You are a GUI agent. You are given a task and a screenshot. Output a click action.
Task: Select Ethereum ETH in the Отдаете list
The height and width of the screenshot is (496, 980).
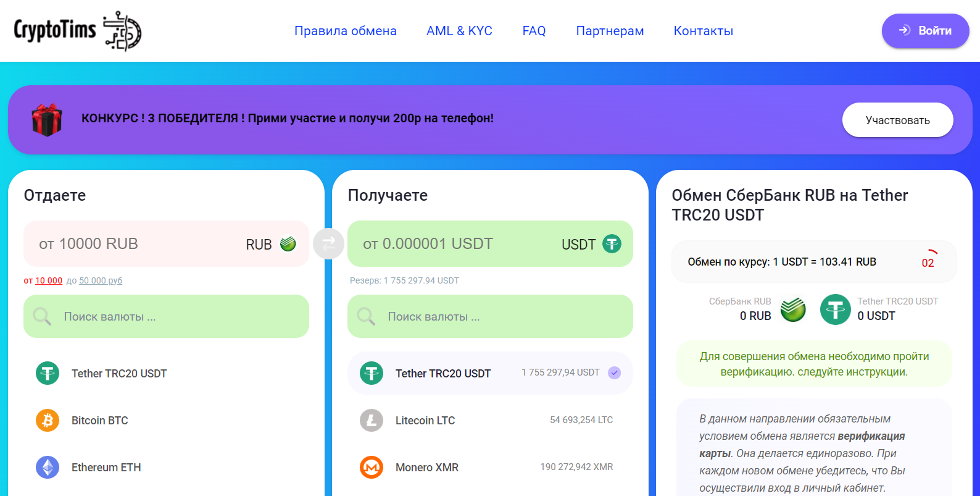click(166, 468)
